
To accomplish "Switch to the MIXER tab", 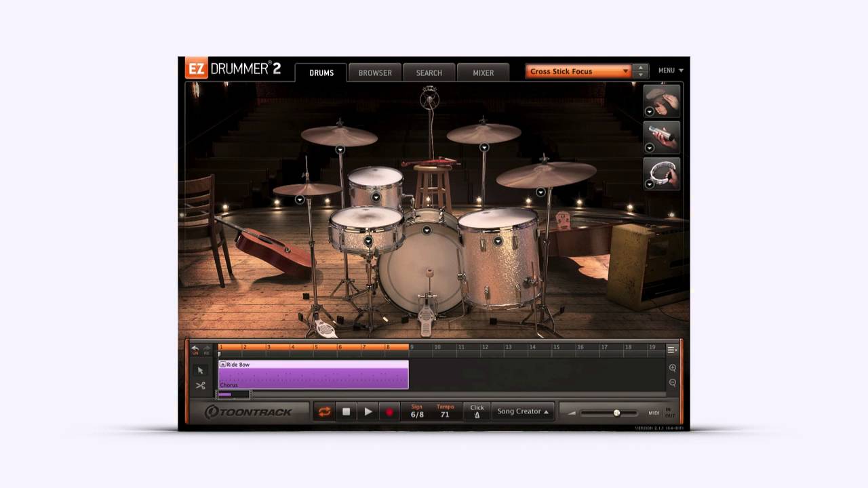I will [484, 73].
